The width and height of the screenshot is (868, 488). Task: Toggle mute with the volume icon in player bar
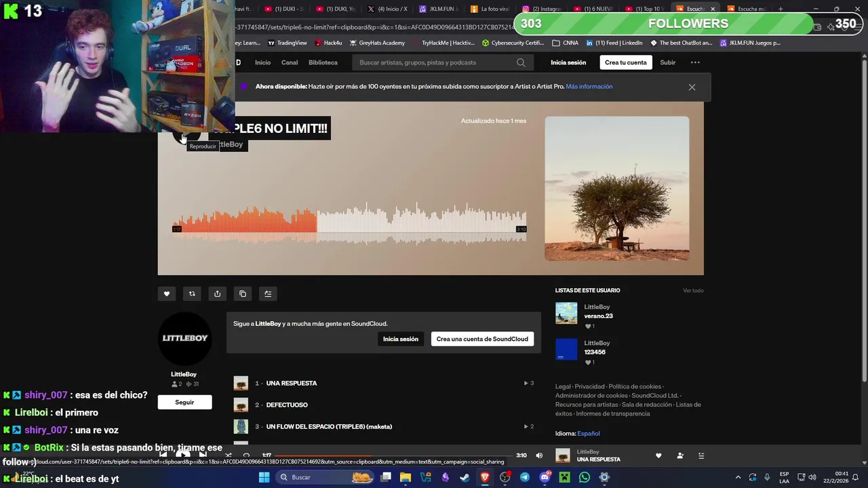539,455
